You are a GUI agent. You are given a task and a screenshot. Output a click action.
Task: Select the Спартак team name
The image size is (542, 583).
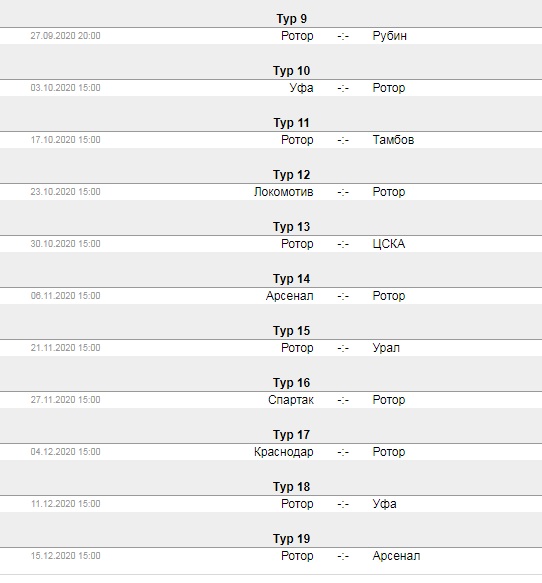291,400
